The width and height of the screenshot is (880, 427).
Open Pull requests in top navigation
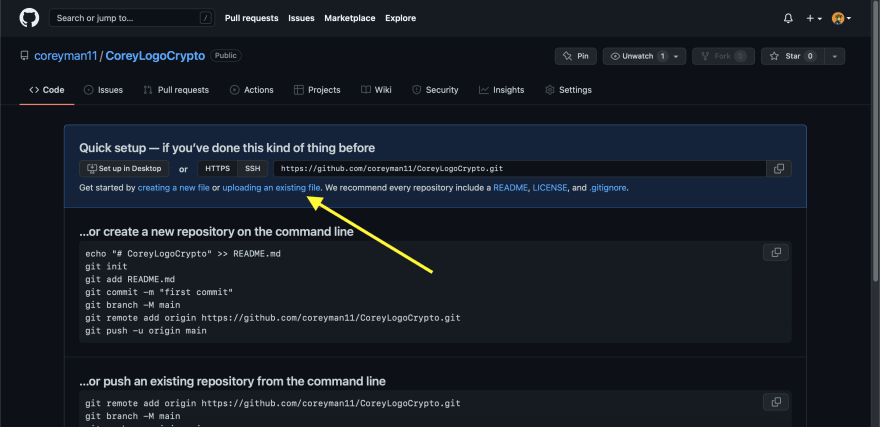tap(251, 18)
